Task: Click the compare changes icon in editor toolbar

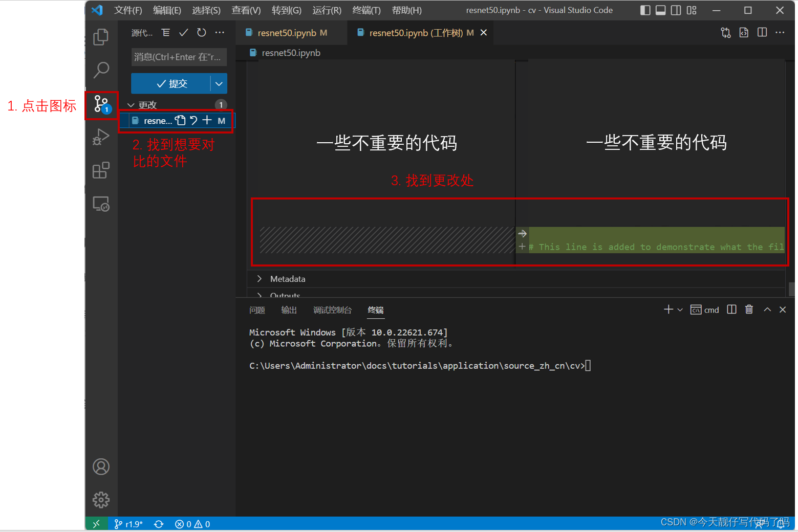Action: click(x=726, y=33)
